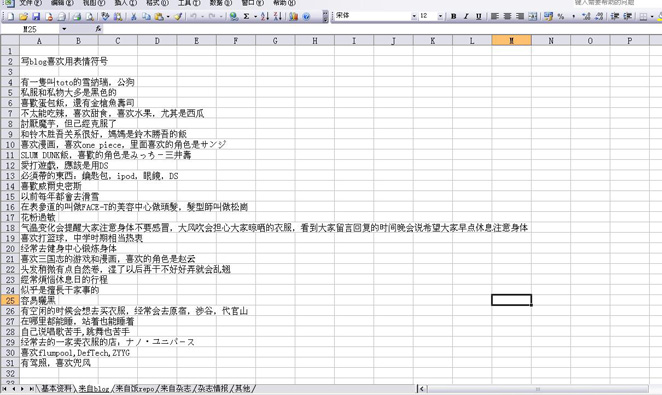Toggle Italic formatting
Viewport: 662px width, 395px height.
466,16
